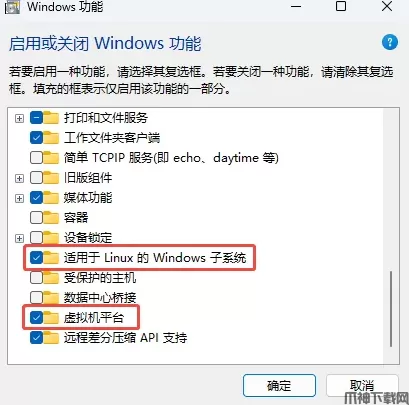409x405 pixels.
Task: Uncheck the 工作文件夹客户端 checkbox
Action: pos(36,138)
